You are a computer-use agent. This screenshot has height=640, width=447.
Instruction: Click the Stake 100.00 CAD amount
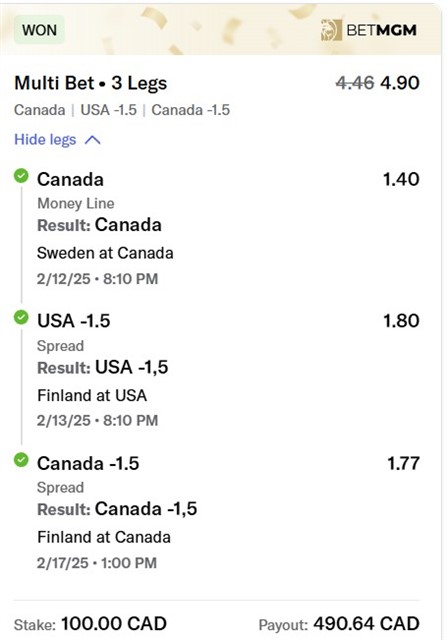pyautogui.click(x=114, y=624)
